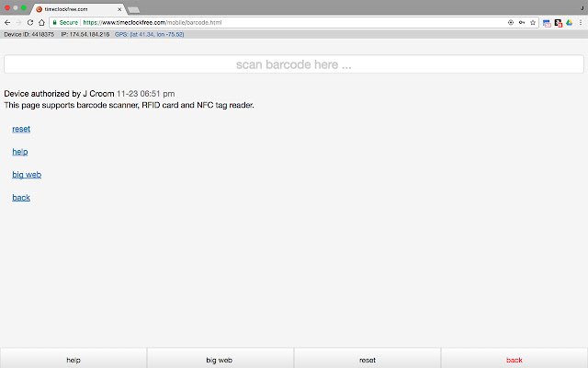Image resolution: width=588 pixels, height=368 pixels.
Task: Select the timeclockfree.com tab
Action: (79, 9)
